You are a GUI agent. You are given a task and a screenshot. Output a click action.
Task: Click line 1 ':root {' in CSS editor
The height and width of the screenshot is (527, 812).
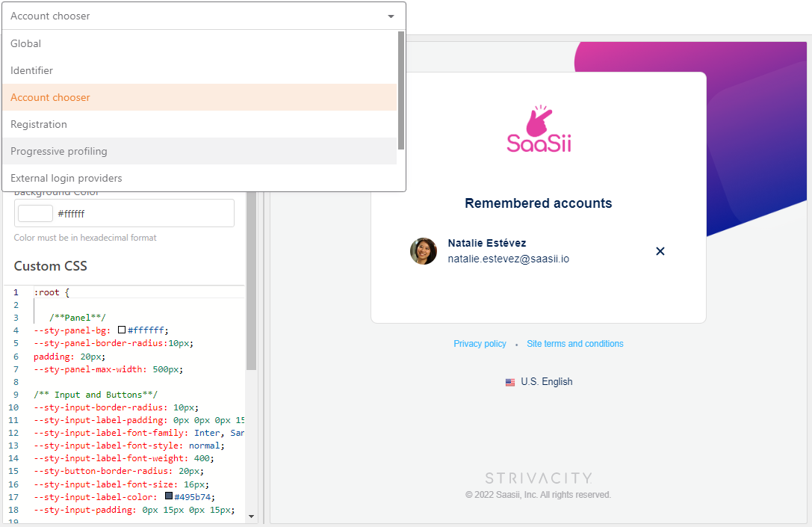52,292
